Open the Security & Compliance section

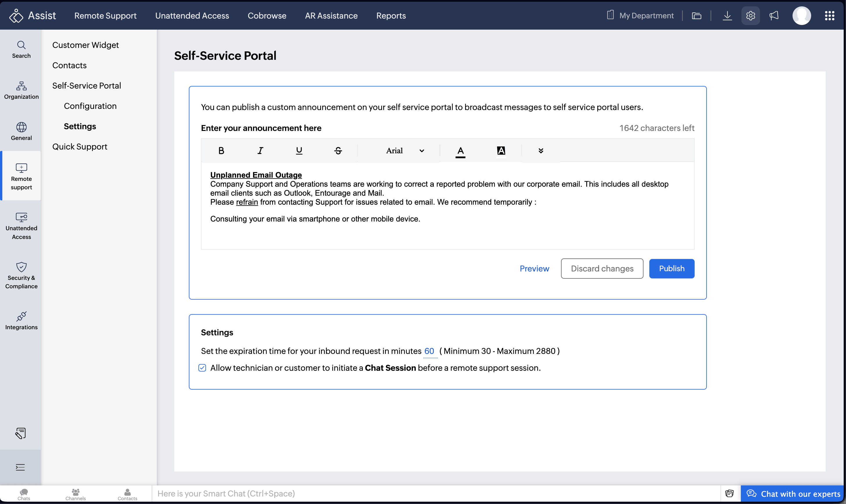21,275
